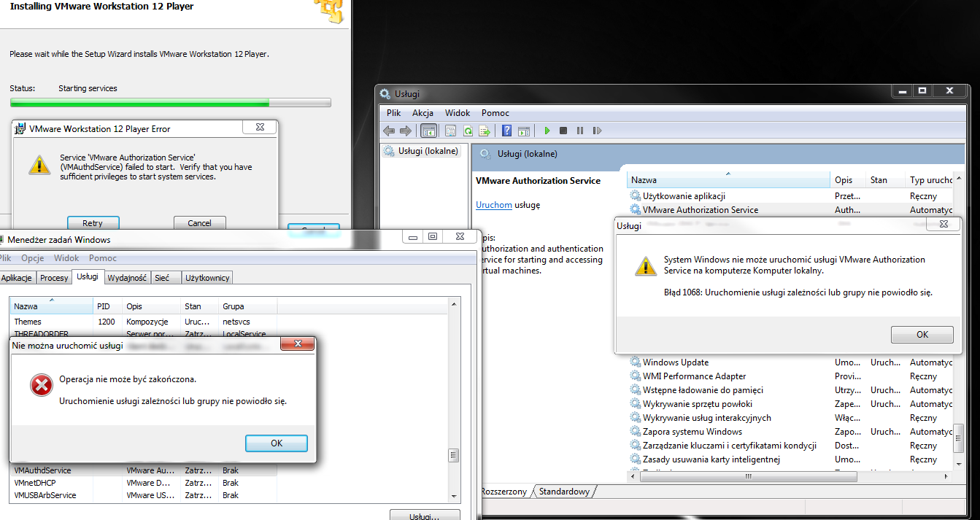Open the Akcja menu in Usługi
Viewport: 980px width, 520px height.
pos(423,113)
